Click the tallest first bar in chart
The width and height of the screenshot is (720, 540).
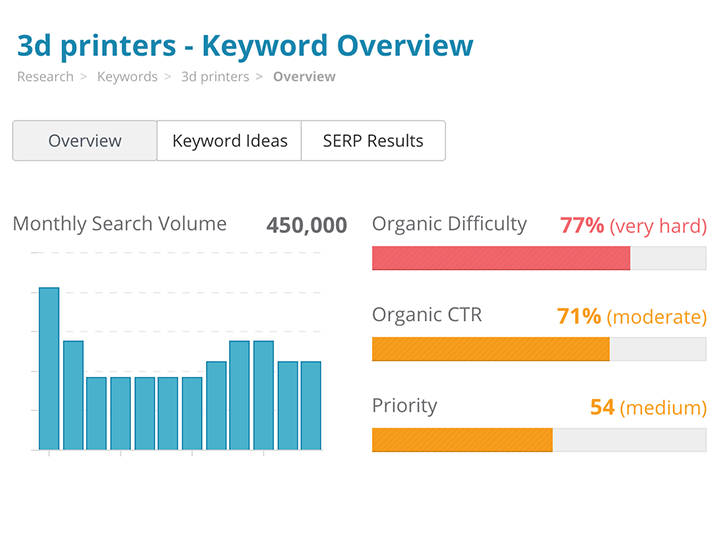coord(49,368)
